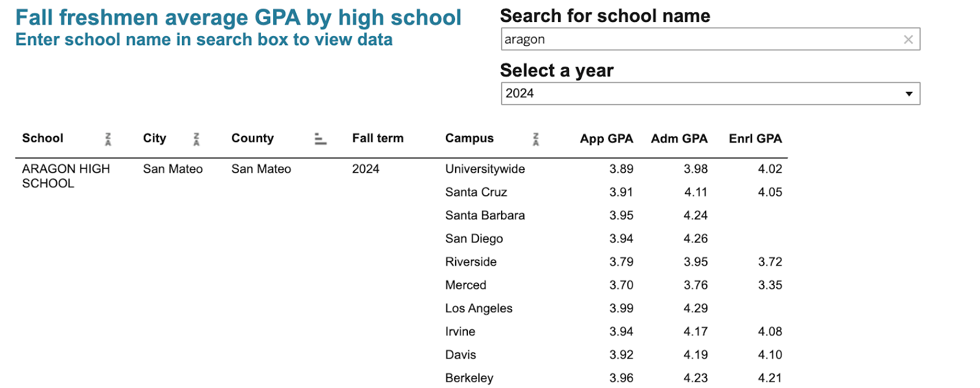Click into the school name search field
Image resolution: width=980 pixels, height=388 pixels.
(x=698, y=40)
